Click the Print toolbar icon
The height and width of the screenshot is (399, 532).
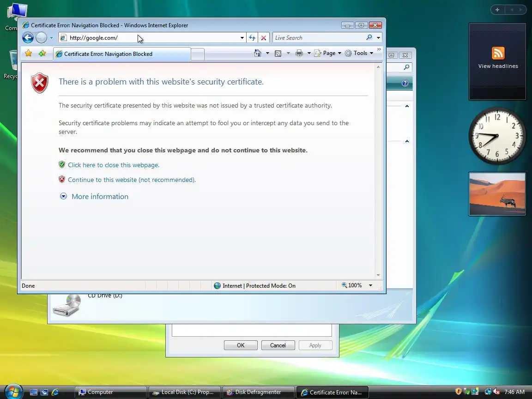299,53
